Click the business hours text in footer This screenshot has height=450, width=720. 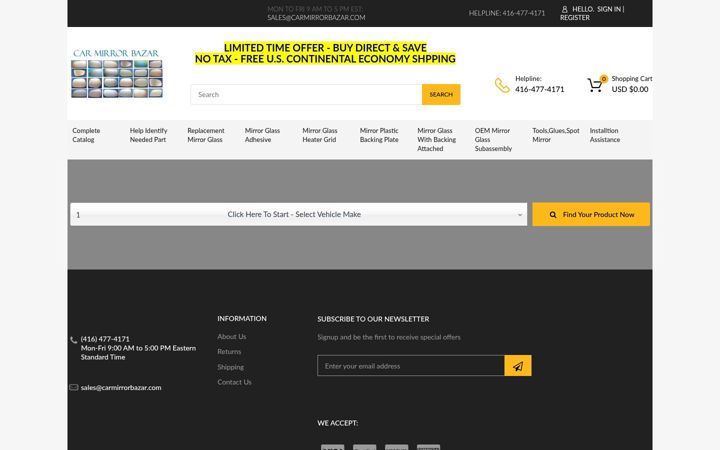point(138,353)
